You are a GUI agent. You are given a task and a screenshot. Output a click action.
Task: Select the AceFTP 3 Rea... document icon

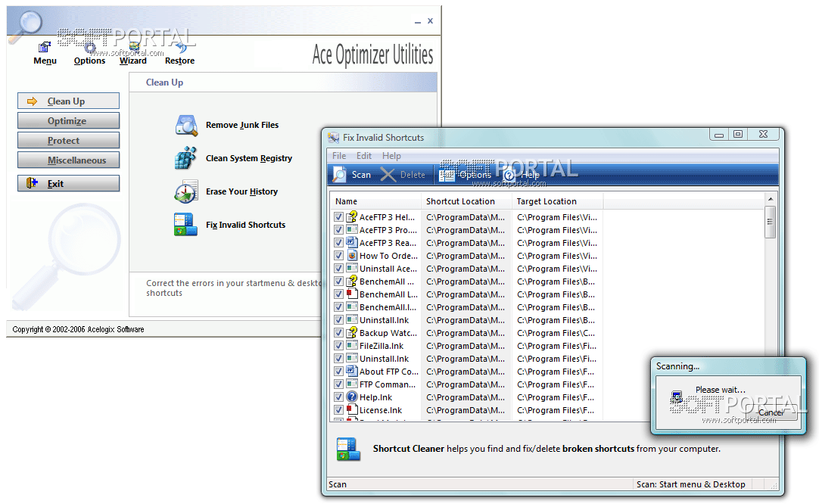pos(352,243)
